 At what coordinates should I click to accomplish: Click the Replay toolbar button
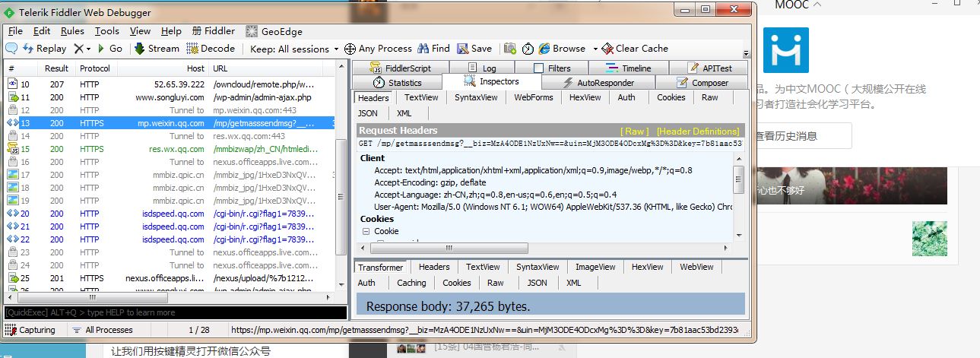(x=44, y=49)
